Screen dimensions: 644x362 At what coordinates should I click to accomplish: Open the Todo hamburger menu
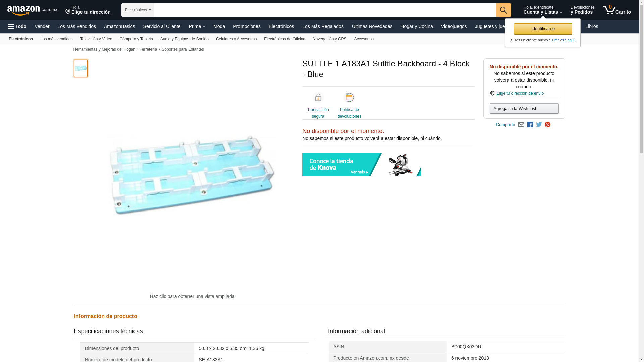coord(17,26)
